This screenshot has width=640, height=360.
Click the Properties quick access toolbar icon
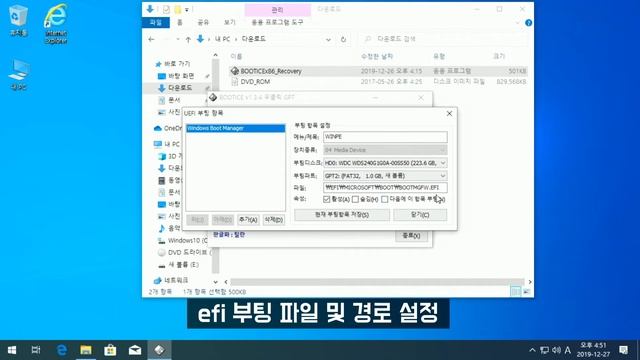pos(166,9)
